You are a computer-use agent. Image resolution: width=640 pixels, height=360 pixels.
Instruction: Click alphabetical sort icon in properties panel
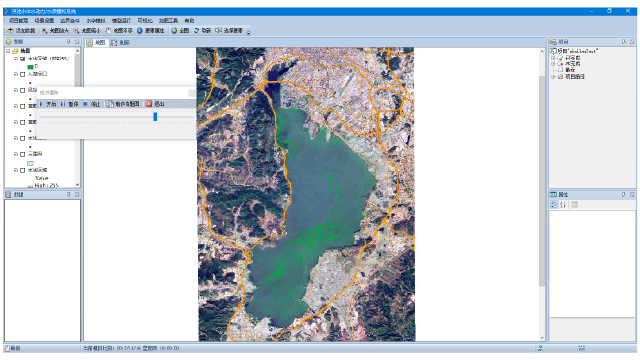(x=563, y=205)
